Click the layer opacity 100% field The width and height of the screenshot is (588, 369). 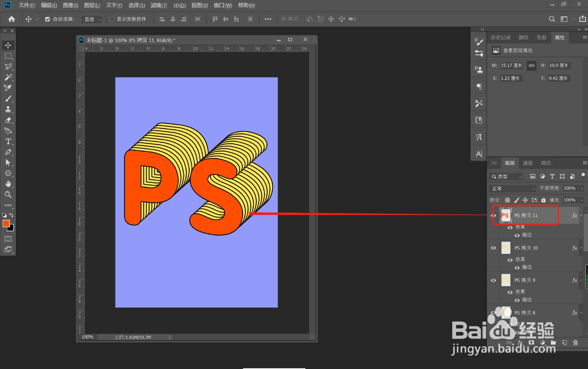click(570, 188)
